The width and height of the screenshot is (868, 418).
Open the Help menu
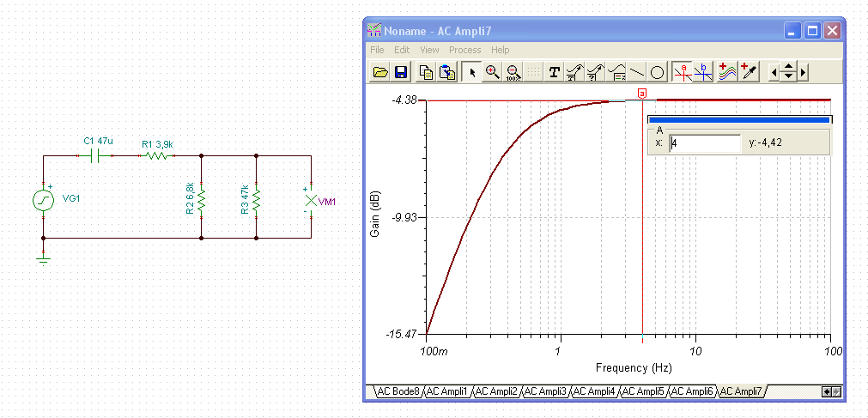point(500,50)
